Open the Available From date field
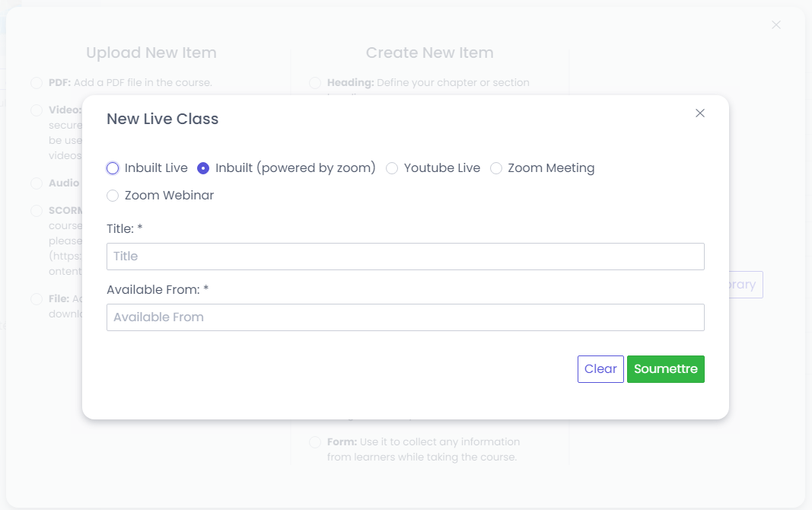The width and height of the screenshot is (812, 510). point(405,317)
